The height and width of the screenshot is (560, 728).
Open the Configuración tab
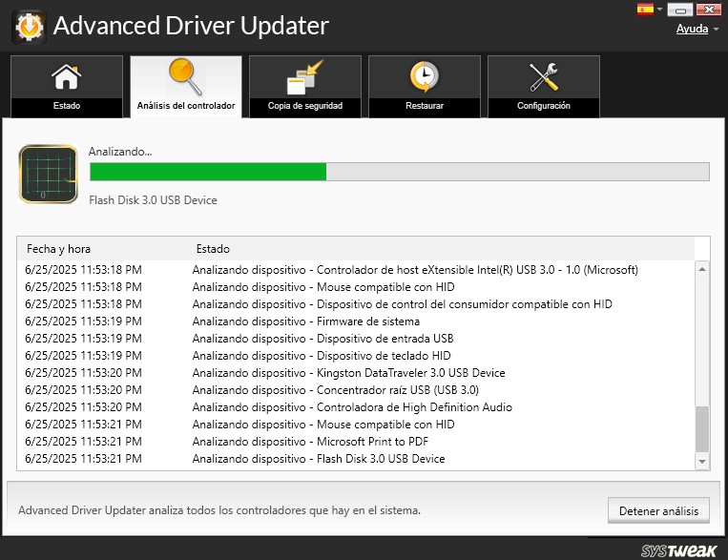(x=544, y=87)
